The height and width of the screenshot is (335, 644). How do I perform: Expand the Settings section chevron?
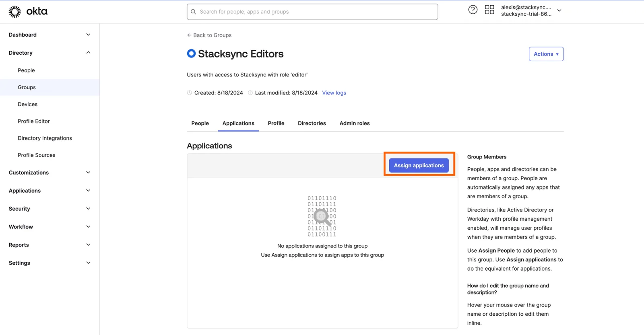tap(88, 263)
